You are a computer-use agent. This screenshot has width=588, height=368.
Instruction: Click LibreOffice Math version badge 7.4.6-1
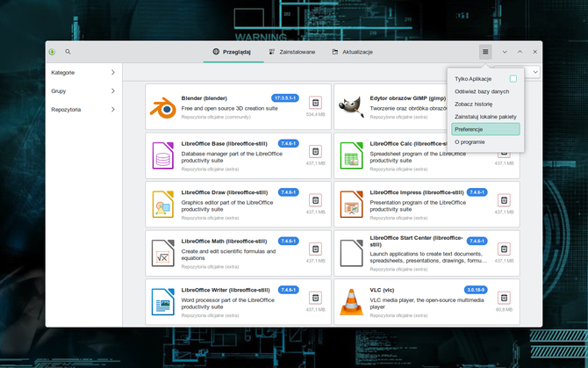(x=289, y=241)
